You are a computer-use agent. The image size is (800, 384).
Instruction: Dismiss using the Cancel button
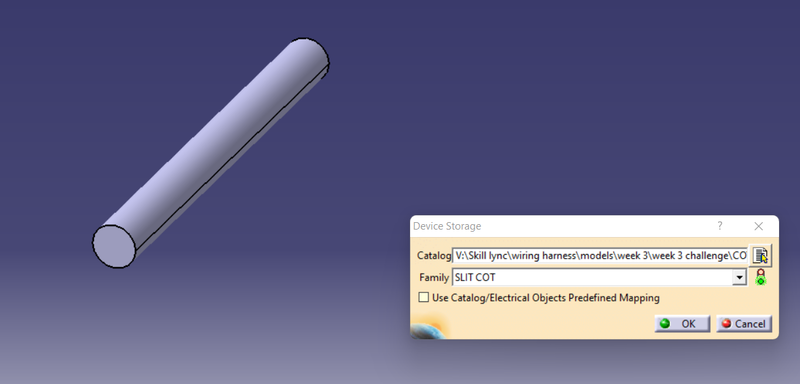pos(744,324)
